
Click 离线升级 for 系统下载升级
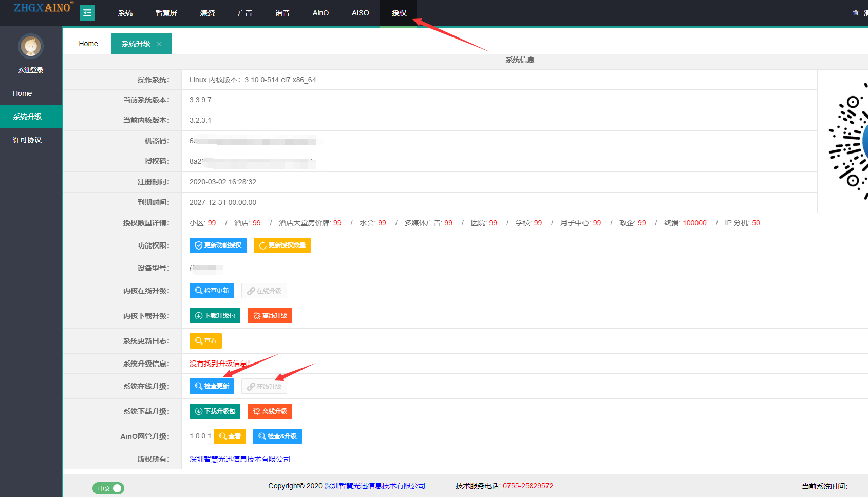point(270,411)
